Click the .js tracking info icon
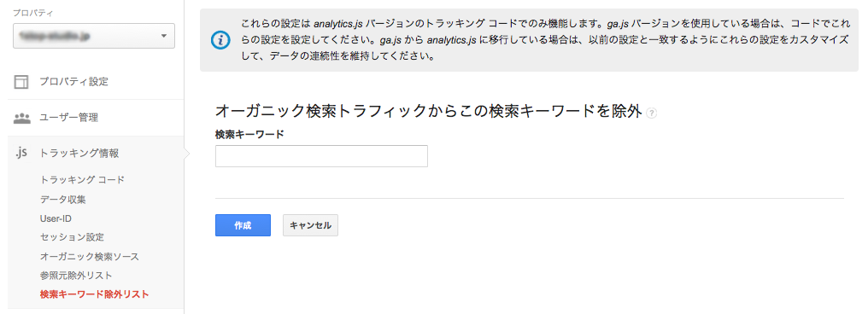This screenshot has height=314, width=868. 21,153
